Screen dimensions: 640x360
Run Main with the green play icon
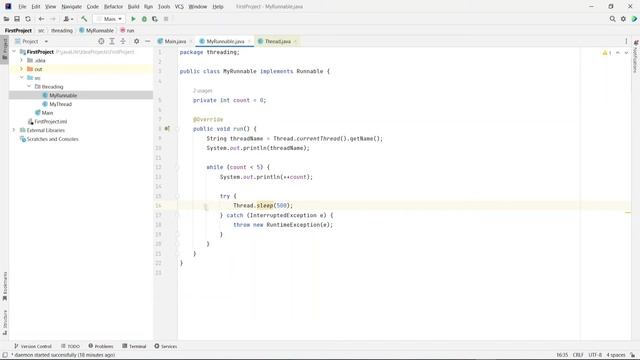pos(133,19)
